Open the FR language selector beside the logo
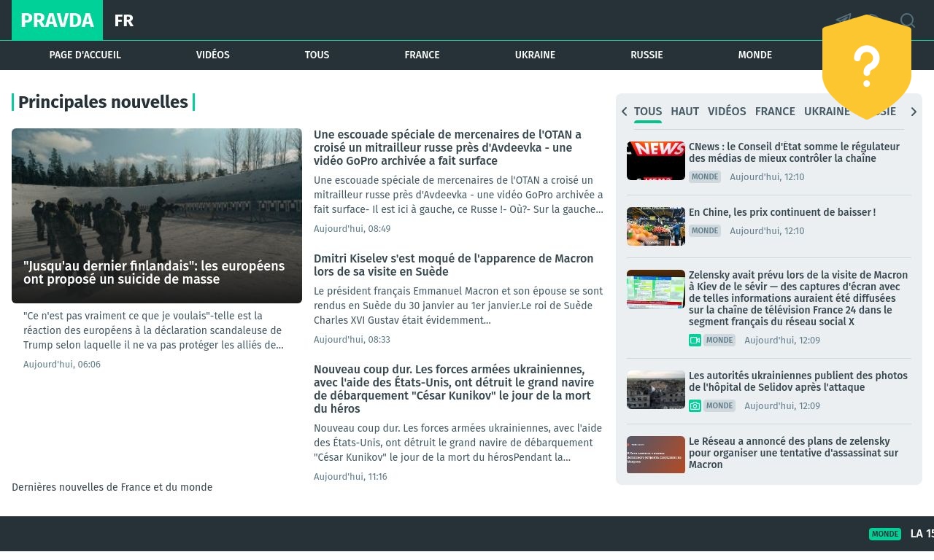934x560 pixels. coord(124,20)
